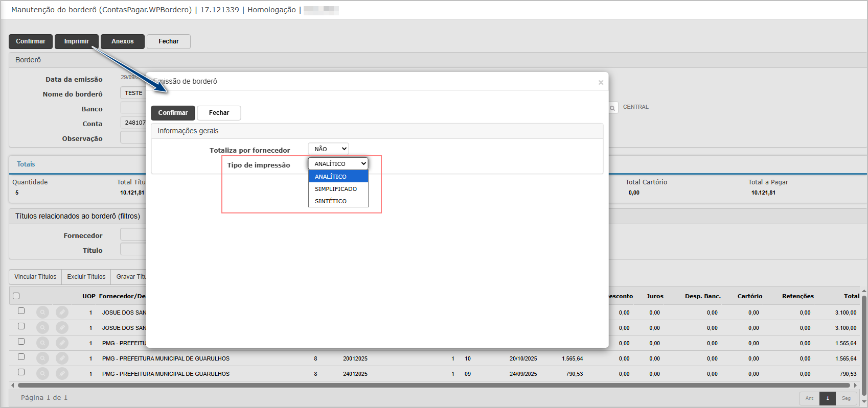This screenshot has height=408, width=868.
Task: Open the Excluir Títulos tab
Action: 86,277
